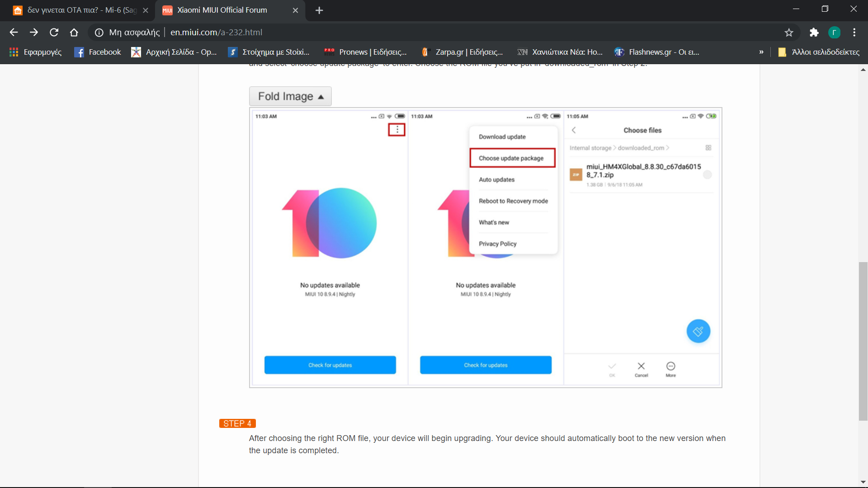Expand hidden bookmarks overflow chevron

point(761,52)
